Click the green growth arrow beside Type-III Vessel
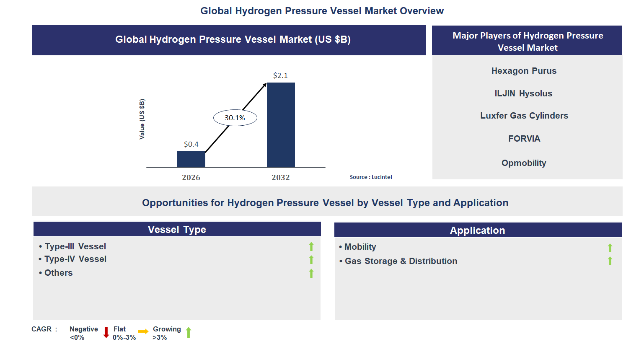This screenshot has width=644, height=357. coord(311,246)
